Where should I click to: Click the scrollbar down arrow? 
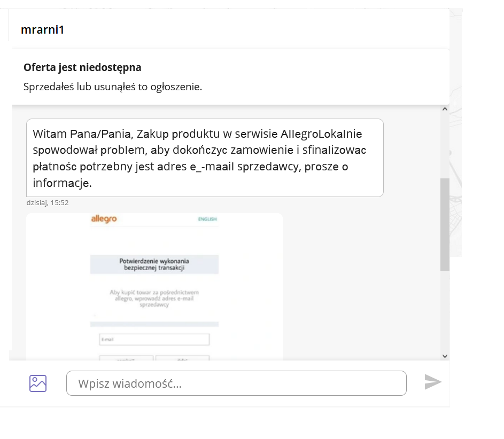tap(445, 356)
